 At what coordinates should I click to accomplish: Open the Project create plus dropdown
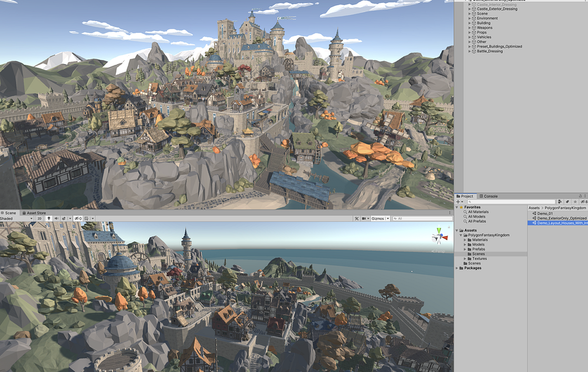tap(460, 202)
